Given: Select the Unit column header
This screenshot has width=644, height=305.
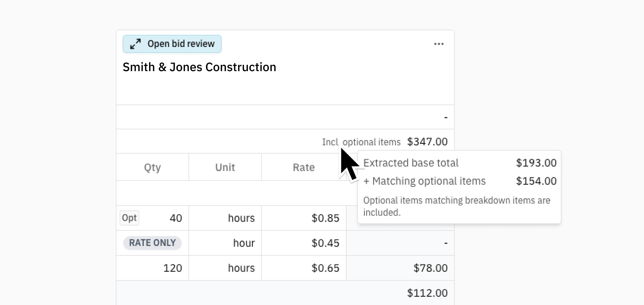Looking at the screenshot, I should tap(225, 167).
